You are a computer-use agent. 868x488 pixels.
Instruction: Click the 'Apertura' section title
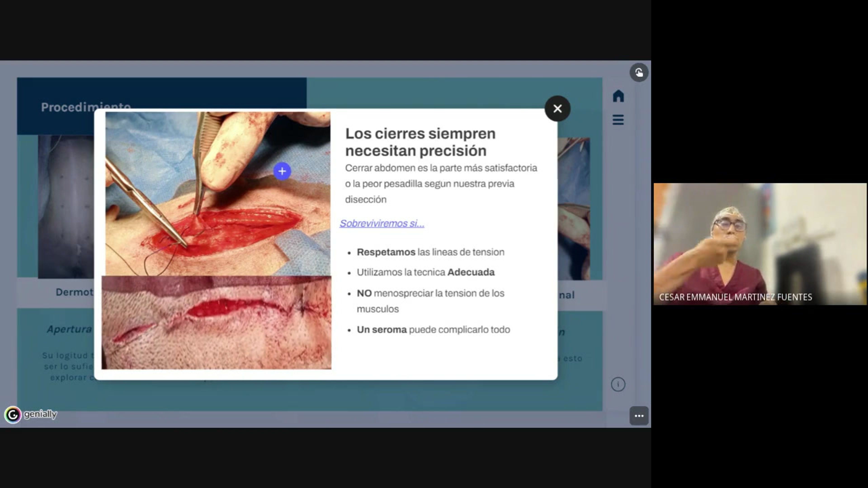[69, 329]
